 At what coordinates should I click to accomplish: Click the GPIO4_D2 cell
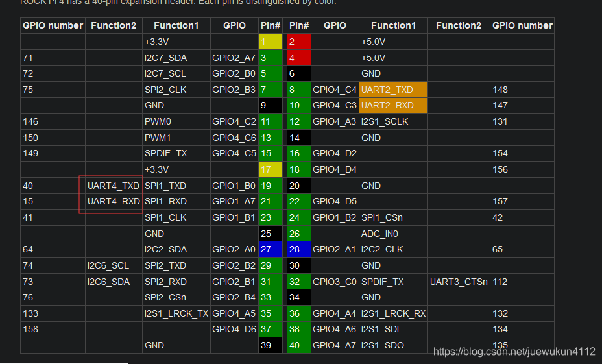[x=335, y=153]
